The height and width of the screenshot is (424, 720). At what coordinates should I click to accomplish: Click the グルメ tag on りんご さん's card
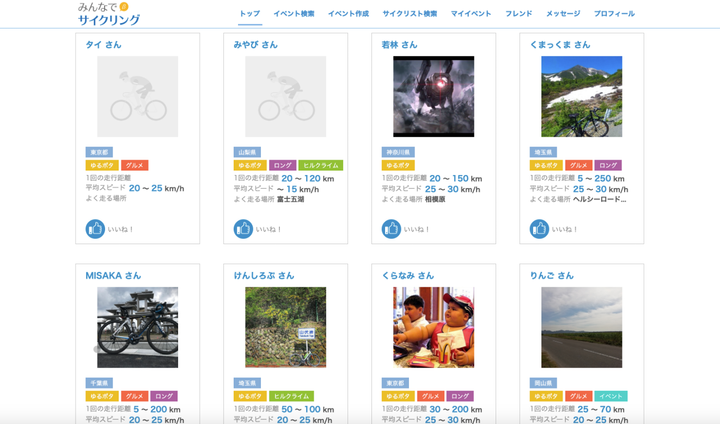[x=579, y=396]
